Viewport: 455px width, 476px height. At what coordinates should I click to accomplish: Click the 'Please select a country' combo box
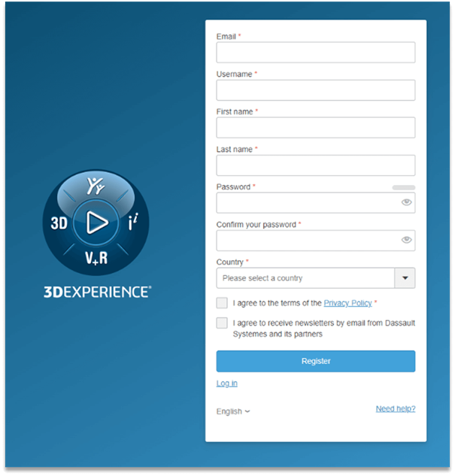[x=305, y=278]
